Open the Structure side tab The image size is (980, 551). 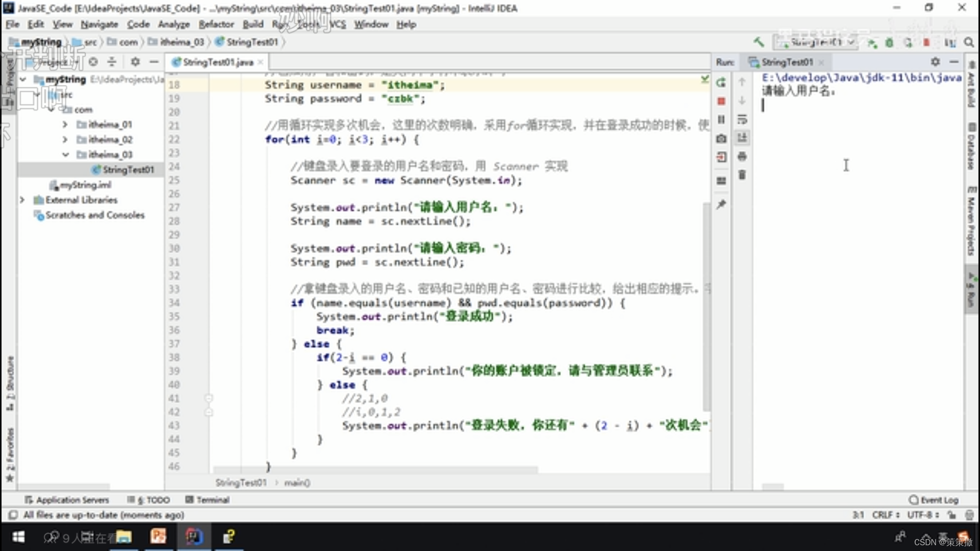[10, 383]
